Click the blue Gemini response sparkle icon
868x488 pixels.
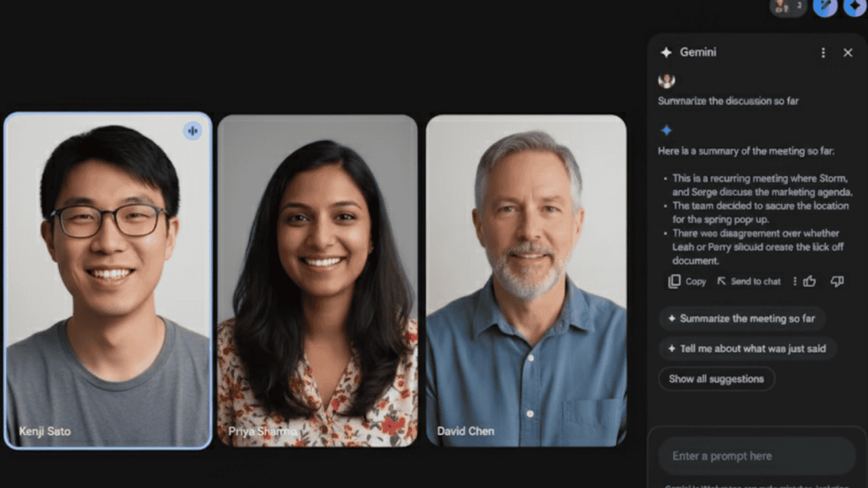coord(667,130)
